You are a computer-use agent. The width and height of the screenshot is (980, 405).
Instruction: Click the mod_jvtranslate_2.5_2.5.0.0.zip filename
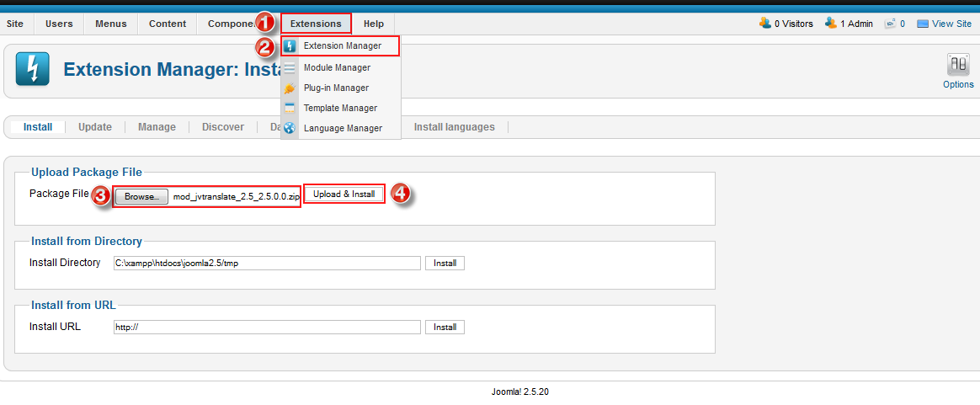coord(237,196)
